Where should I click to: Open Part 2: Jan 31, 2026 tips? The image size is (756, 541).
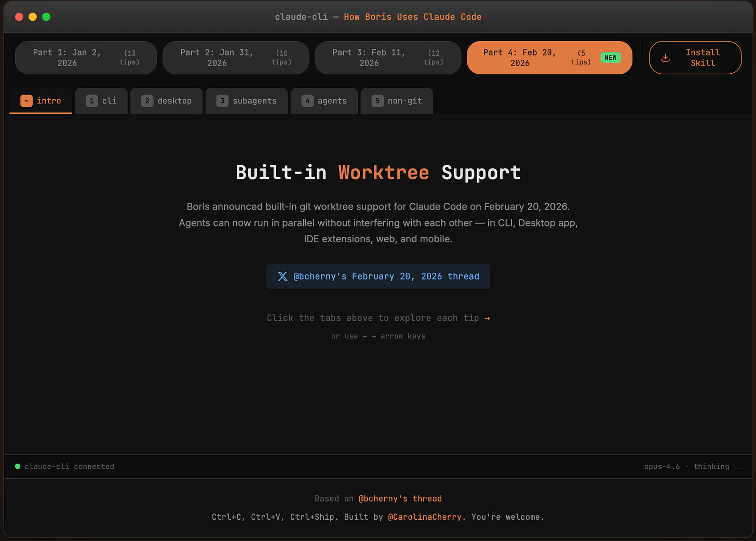click(x=236, y=58)
